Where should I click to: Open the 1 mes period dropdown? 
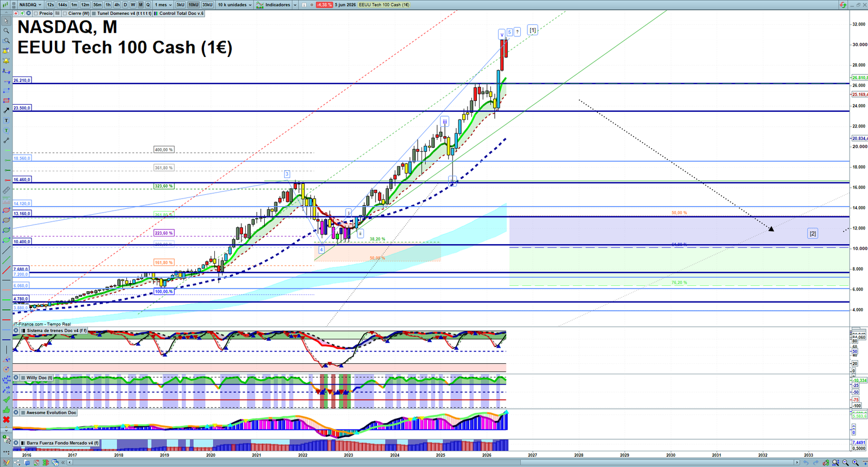[x=163, y=4]
